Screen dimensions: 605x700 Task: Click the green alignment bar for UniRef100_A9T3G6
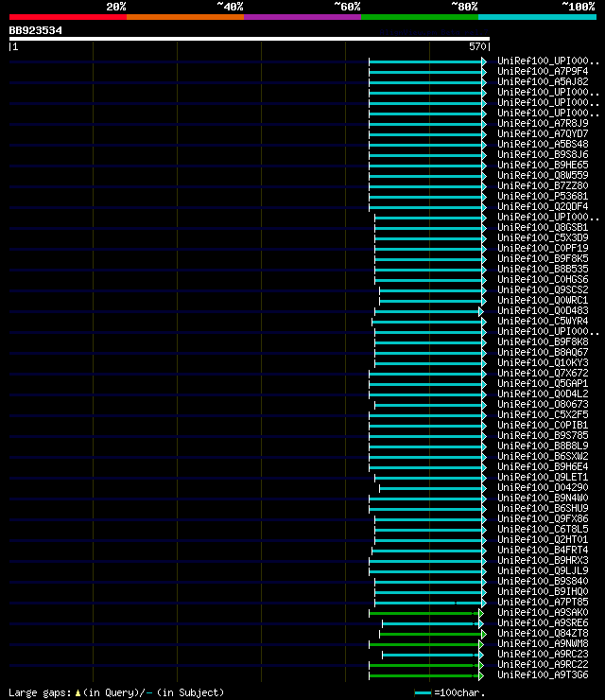click(426, 675)
